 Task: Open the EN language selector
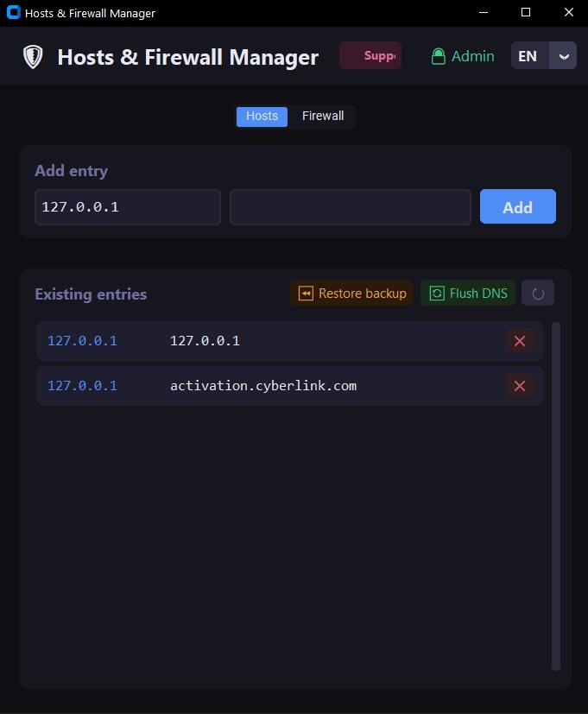(x=528, y=56)
